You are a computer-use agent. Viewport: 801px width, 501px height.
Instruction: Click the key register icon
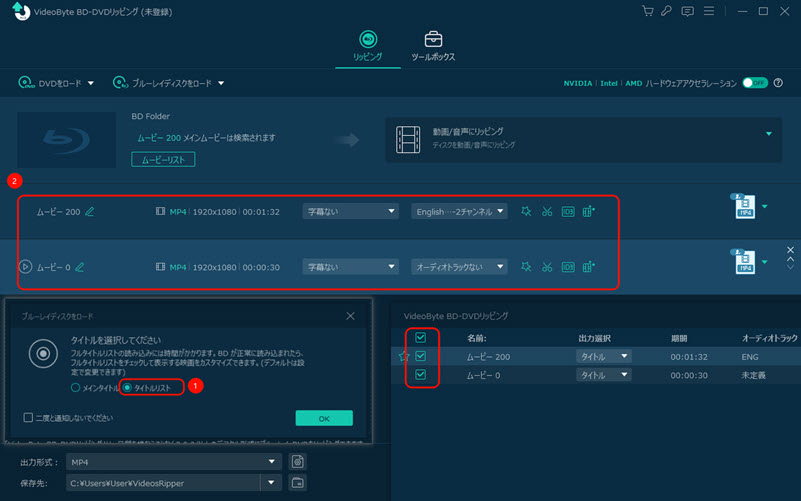click(667, 11)
